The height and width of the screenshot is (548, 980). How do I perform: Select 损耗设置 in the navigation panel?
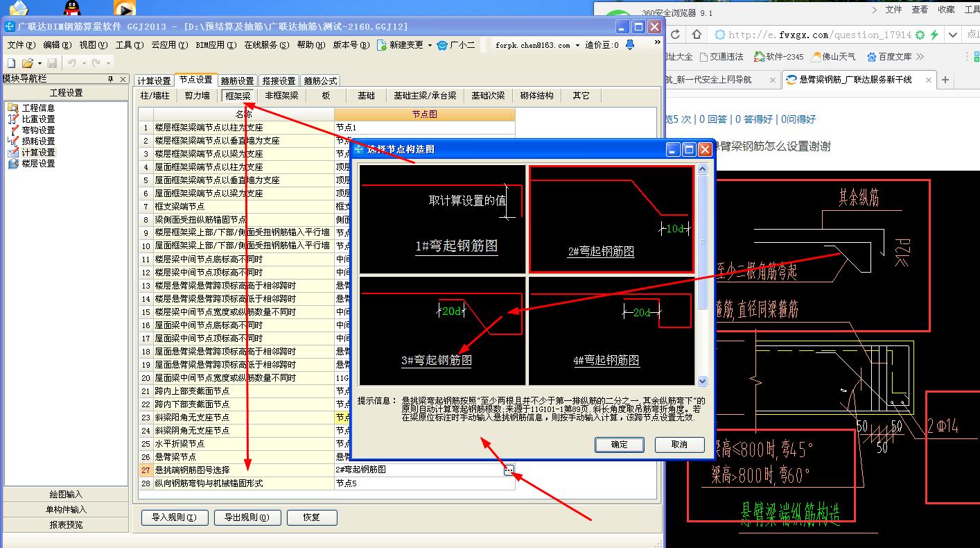click(38, 142)
